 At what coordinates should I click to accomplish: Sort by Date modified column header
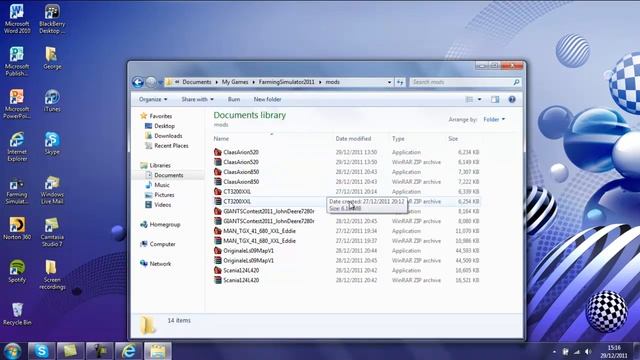pos(353,139)
